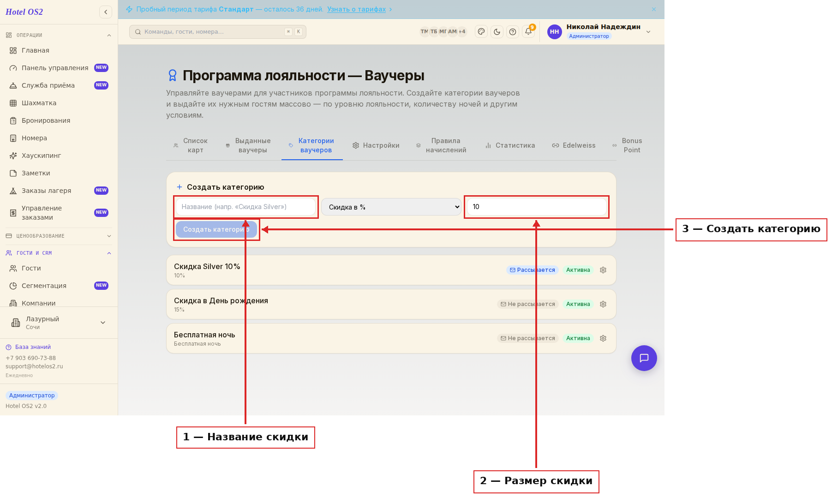Open the help question-mark icon
The image size is (838, 504).
click(x=513, y=32)
